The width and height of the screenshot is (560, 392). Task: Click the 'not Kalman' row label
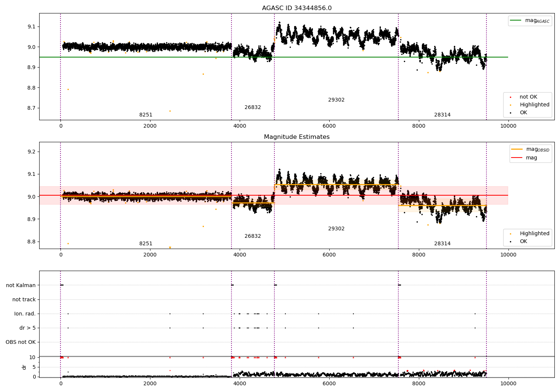tap(21, 285)
